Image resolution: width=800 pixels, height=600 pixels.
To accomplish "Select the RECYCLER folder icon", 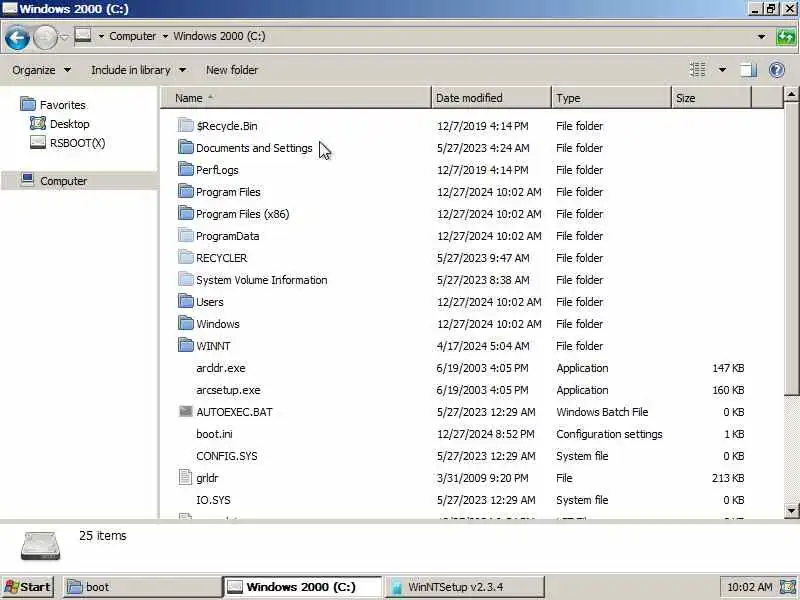I will point(186,257).
